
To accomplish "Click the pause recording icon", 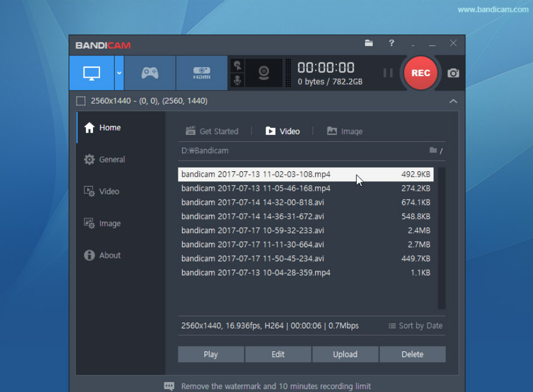I will [388, 73].
